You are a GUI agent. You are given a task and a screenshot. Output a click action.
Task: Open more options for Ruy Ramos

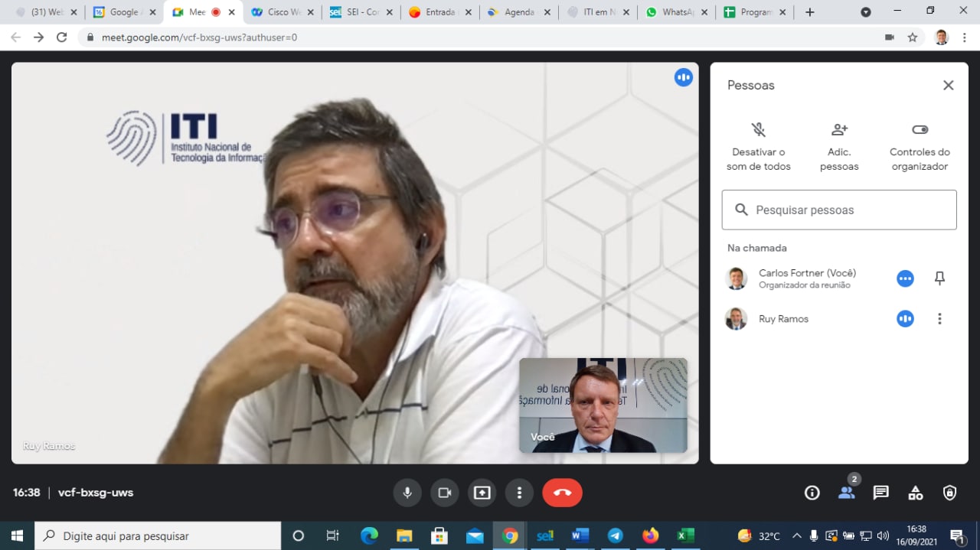pos(939,319)
